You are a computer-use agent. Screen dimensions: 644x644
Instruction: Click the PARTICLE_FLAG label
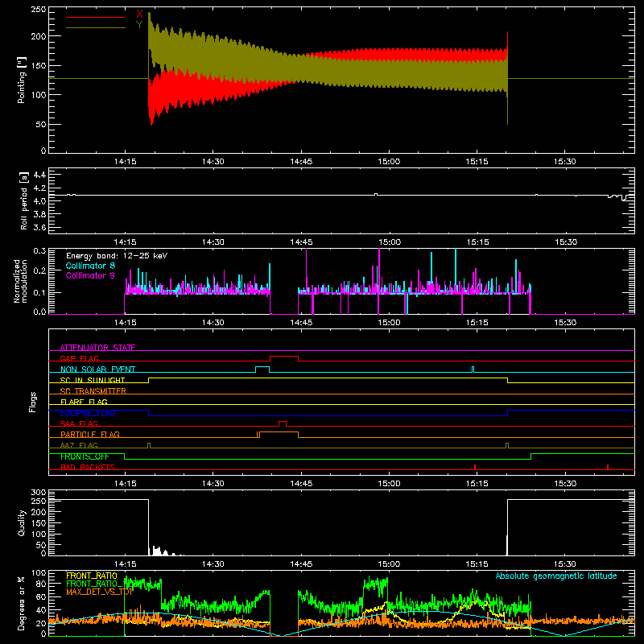coord(90,434)
